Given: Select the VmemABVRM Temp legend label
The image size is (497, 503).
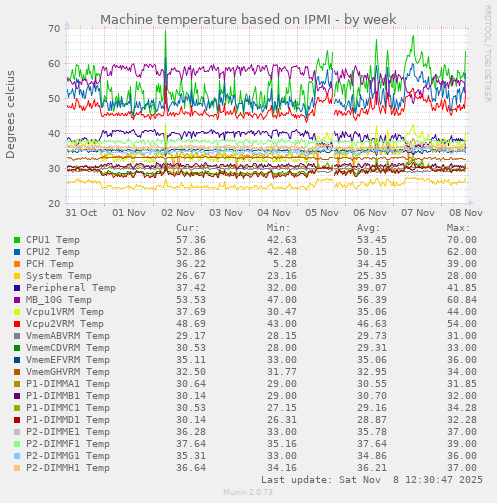Looking at the screenshot, I should pyautogui.click(x=68, y=336).
